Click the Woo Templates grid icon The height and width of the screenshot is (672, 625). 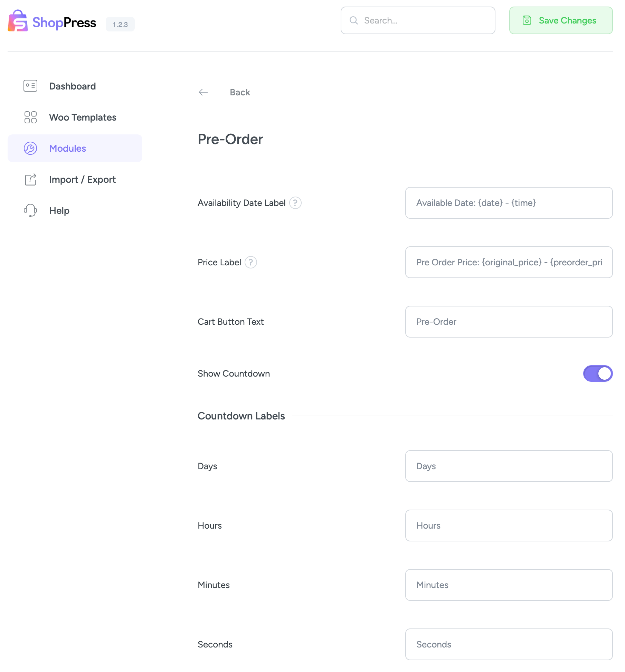[30, 117]
